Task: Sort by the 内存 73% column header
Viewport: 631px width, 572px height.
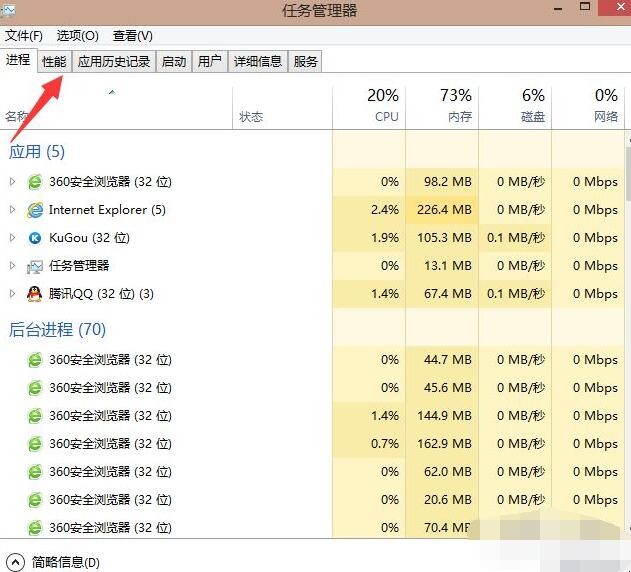Action: coord(442,106)
